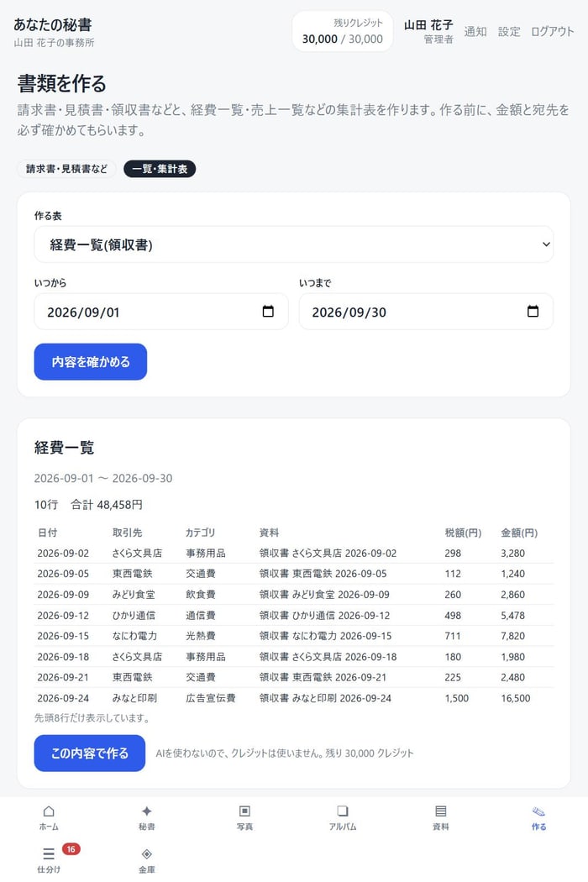Click the 山田 花子 user name

click(428, 24)
